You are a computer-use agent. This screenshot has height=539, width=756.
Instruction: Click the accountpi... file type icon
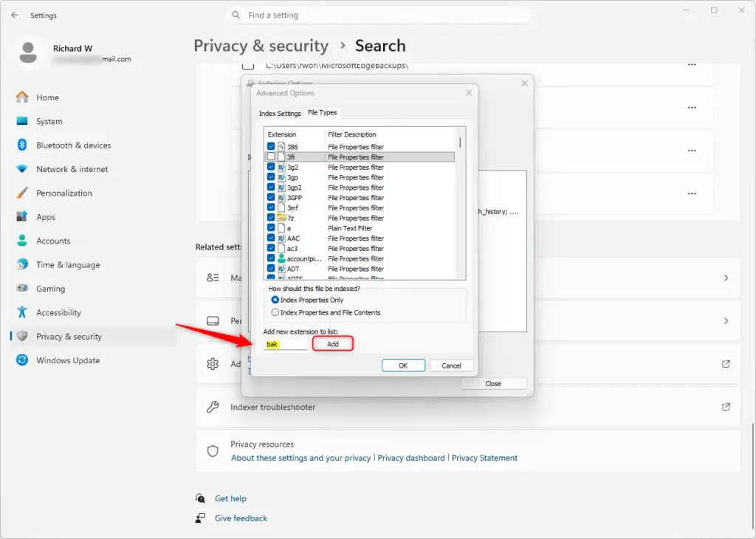pos(281,258)
